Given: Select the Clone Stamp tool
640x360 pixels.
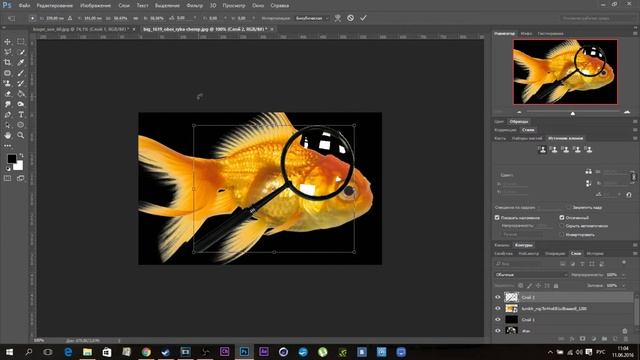Looking at the screenshot, I should pyautogui.click(x=7, y=83).
